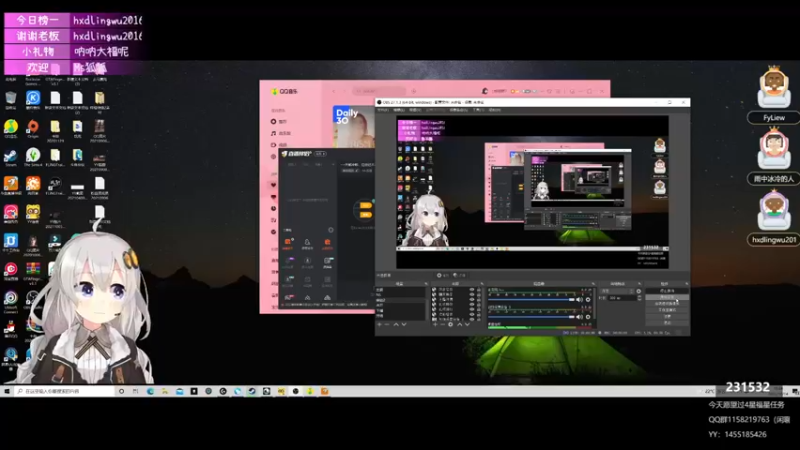
Task: Toggle the lock icon of the topmost OBS source
Action: [479, 290]
